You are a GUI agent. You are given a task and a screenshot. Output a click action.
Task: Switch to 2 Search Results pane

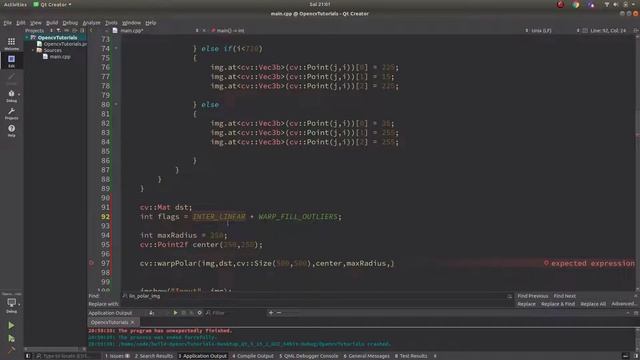pos(154,356)
